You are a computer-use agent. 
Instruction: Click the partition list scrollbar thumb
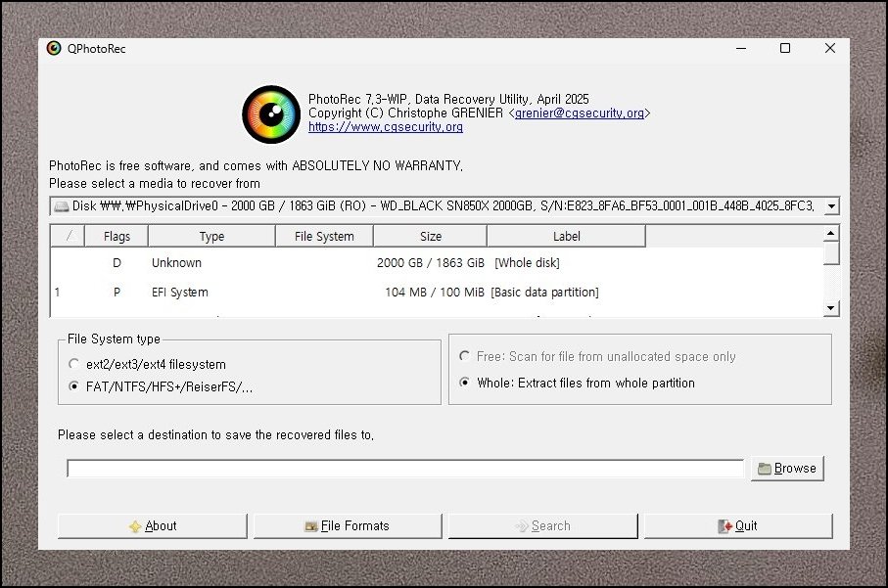(831, 253)
